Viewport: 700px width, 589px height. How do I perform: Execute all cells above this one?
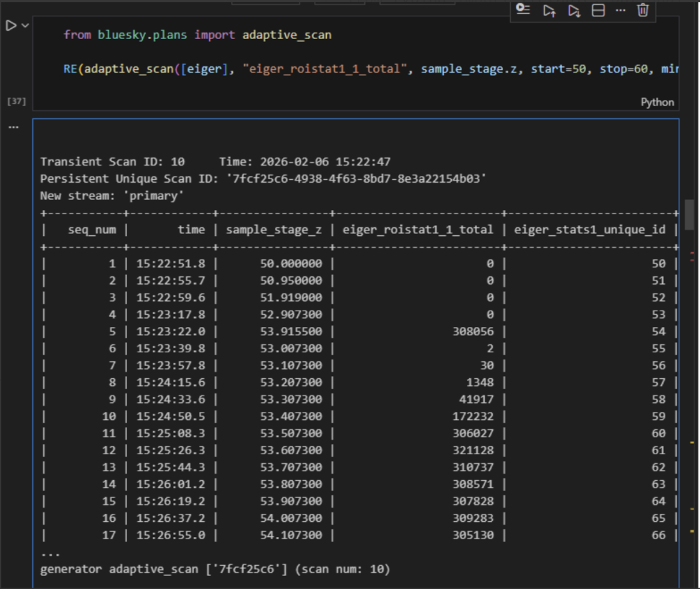tap(549, 10)
